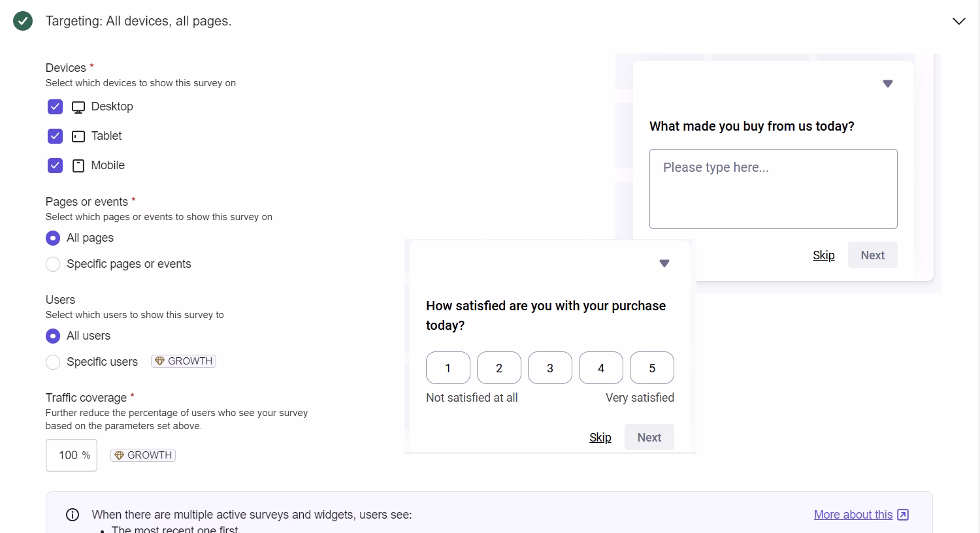The width and height of the screenshot is (980, 533).
Task: Click the Please type here text area
Action: point(773,189)
